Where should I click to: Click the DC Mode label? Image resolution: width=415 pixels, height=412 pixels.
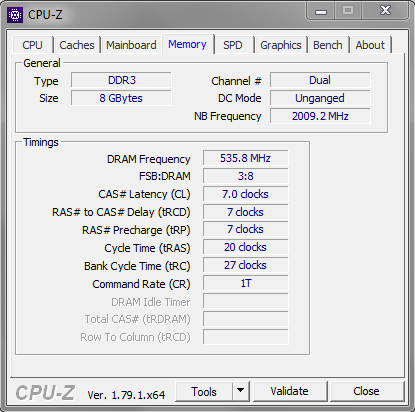[240, 98]
